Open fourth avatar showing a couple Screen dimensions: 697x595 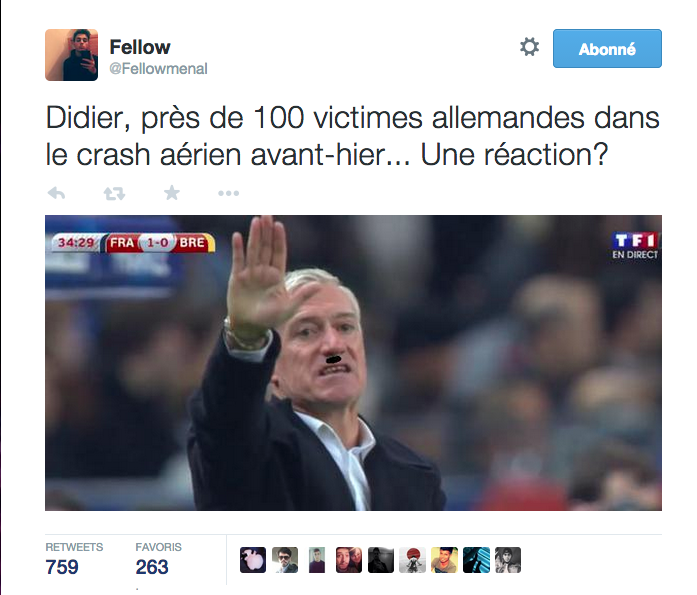349,560
